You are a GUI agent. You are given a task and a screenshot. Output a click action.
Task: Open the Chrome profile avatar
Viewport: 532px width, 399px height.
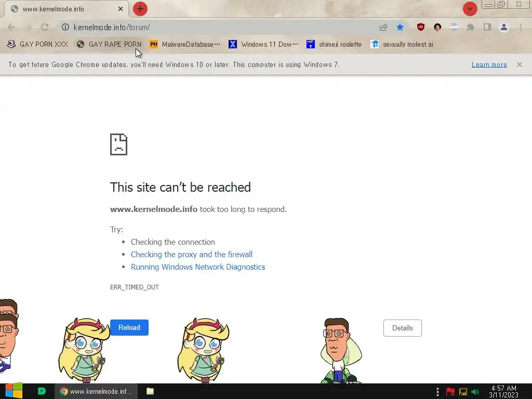click(x=504, y=27)
